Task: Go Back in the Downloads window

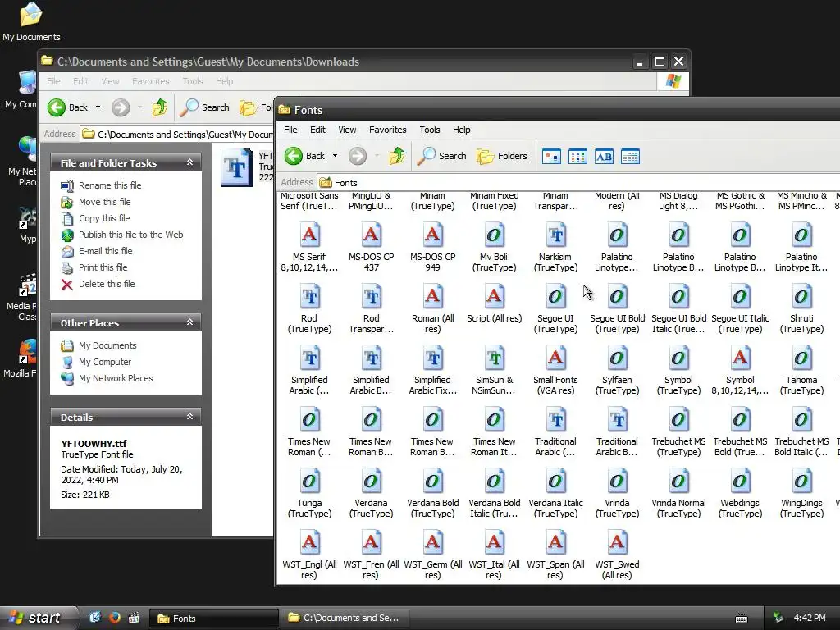Action: pos(67,107)
